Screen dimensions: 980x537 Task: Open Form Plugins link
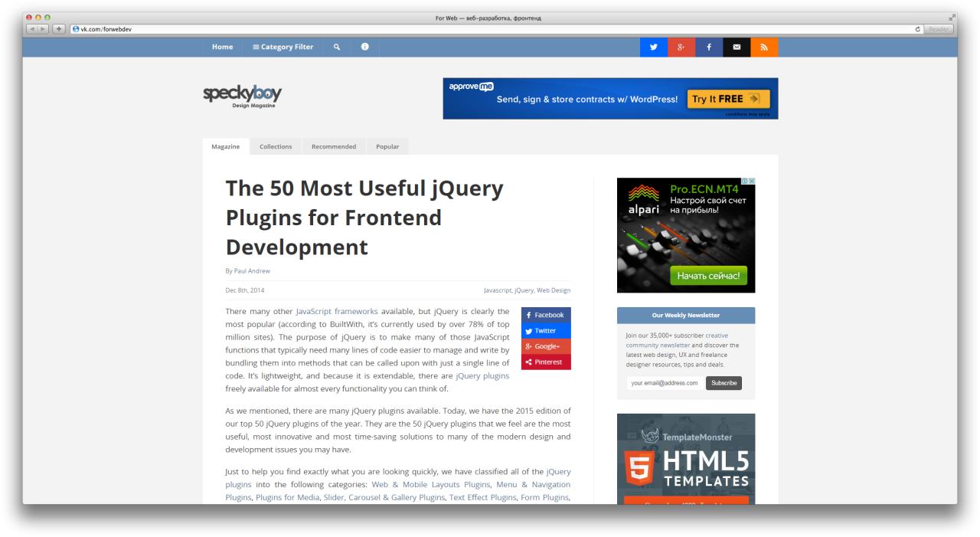pos(545,497)
